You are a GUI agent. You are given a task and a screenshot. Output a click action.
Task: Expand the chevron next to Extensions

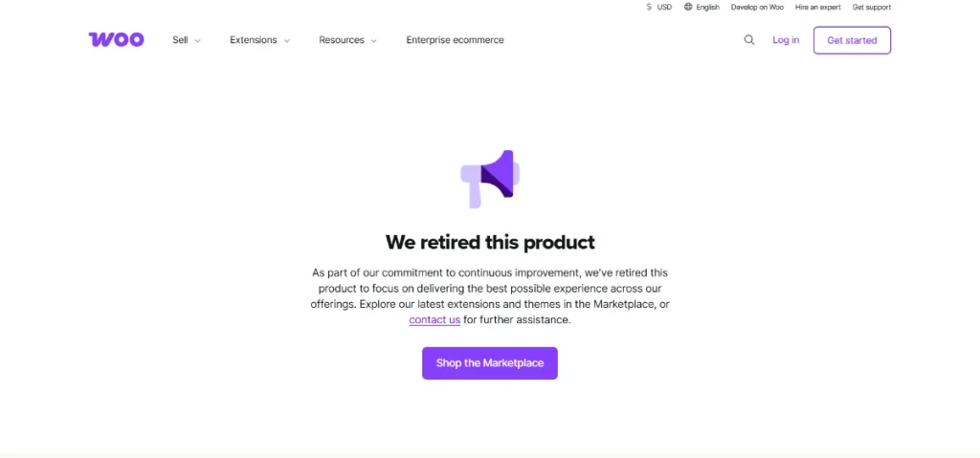tap(287, 41)
